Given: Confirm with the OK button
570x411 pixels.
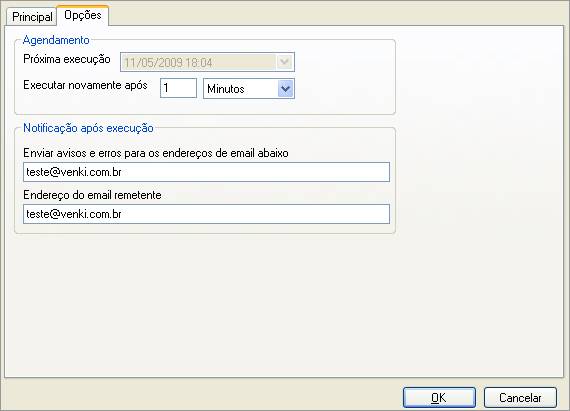Looking at the screenshot, I should tap(439, 398).
